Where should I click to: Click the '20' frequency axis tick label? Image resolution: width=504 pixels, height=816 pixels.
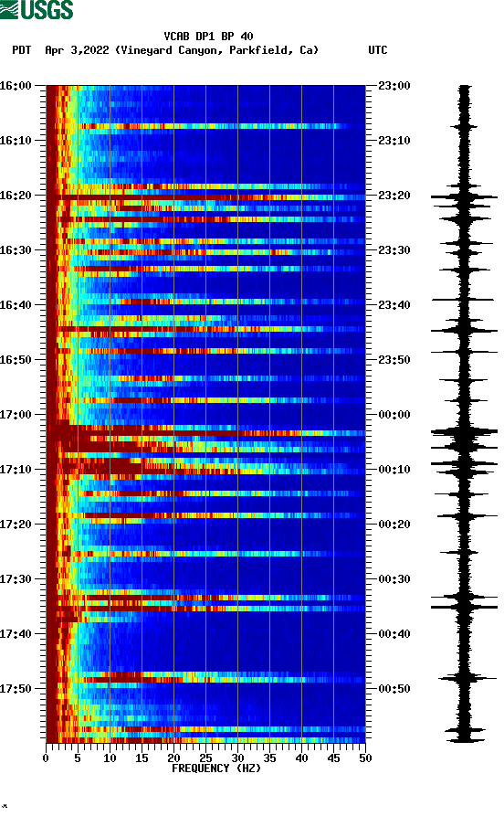173,758
